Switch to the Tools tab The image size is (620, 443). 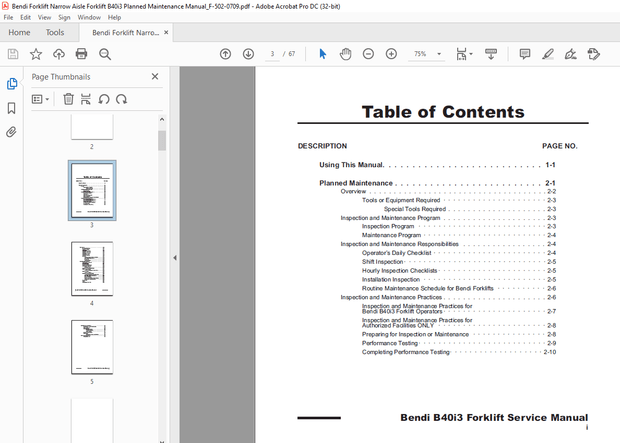tap(55, 32)
